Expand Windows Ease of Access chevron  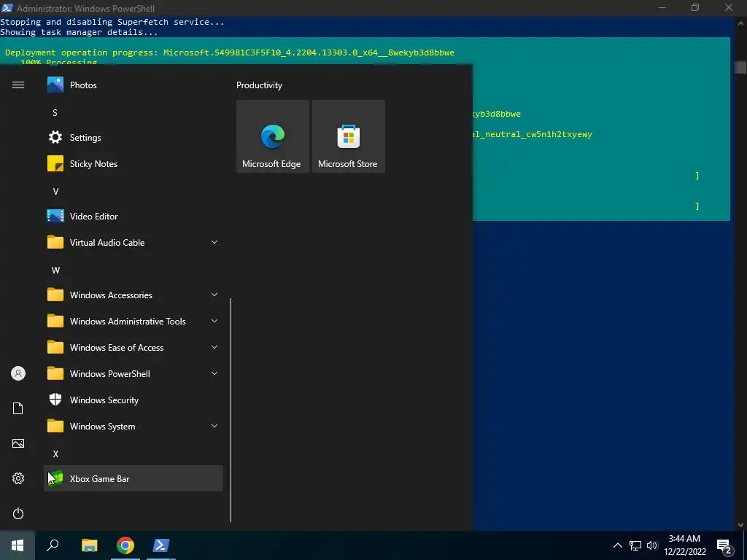point(214,347)
